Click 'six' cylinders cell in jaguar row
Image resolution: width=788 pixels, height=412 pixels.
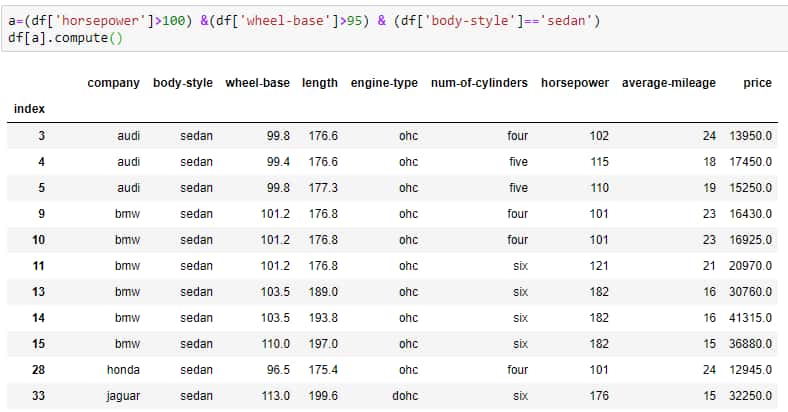[x=521, y=396]
